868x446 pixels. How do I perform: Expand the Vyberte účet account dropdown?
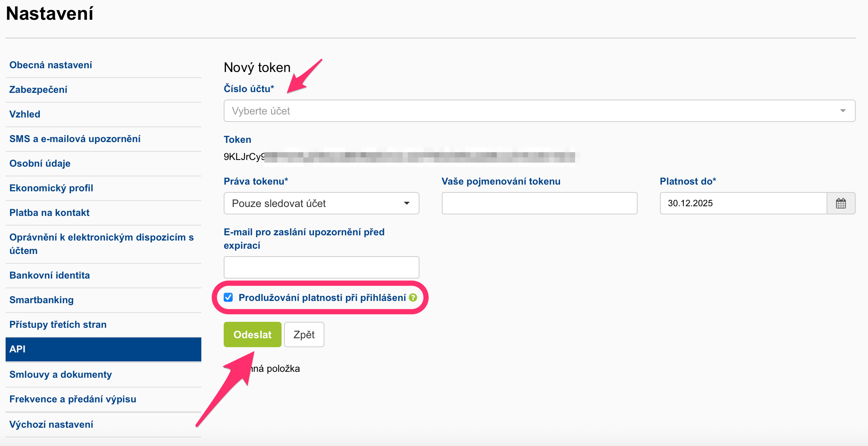pos(539,111)
